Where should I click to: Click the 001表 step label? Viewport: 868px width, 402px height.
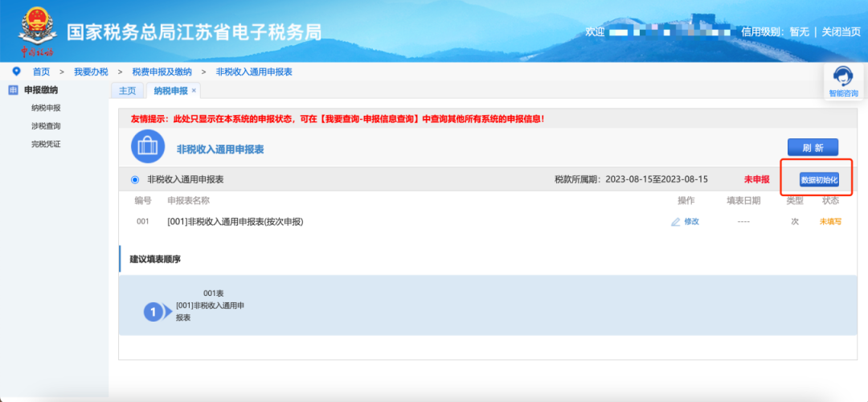click(x=213, y=293)
